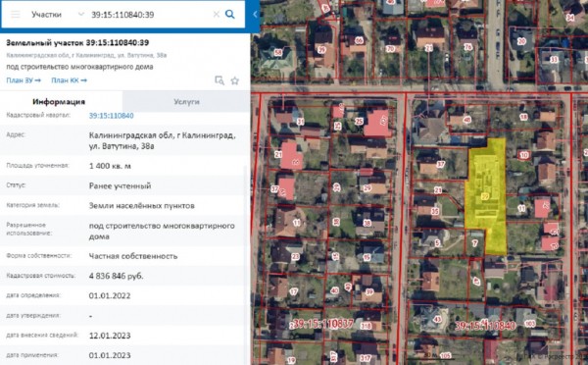This screenshot has height=365, width=588.
Task: Click the 39:15:110840 quarter label on map
Action: click(x=485, y=325)
